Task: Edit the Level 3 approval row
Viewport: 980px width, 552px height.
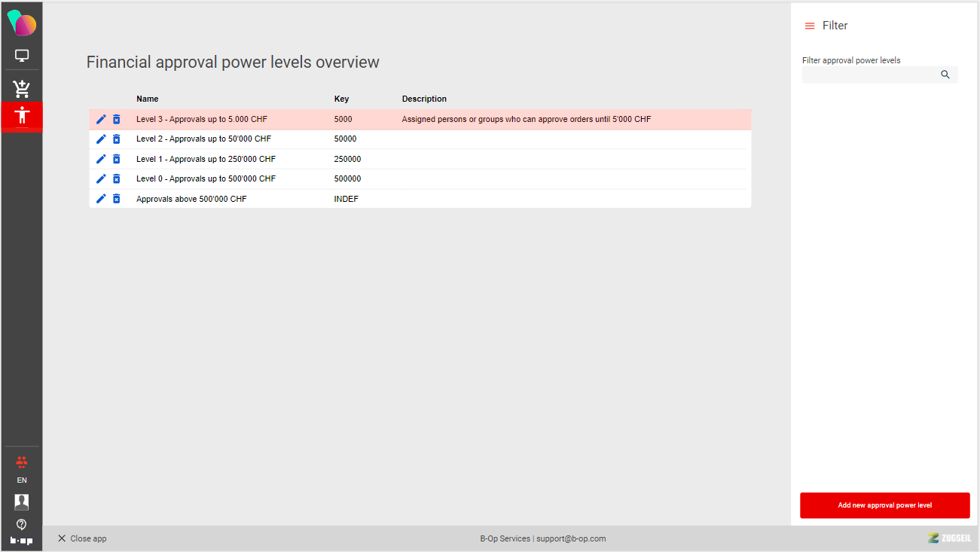Action: (x=101, y=119)
